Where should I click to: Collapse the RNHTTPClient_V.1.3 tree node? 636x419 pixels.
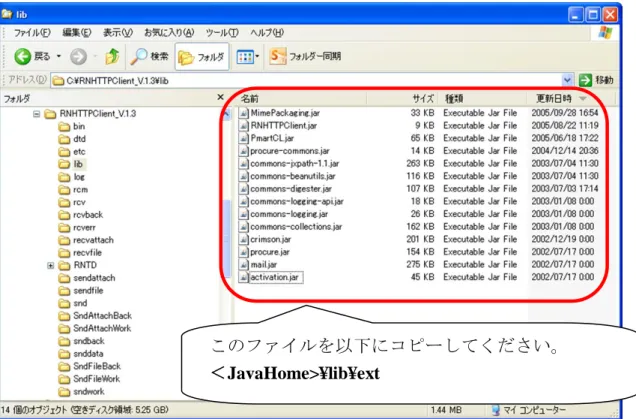point(37,114)
